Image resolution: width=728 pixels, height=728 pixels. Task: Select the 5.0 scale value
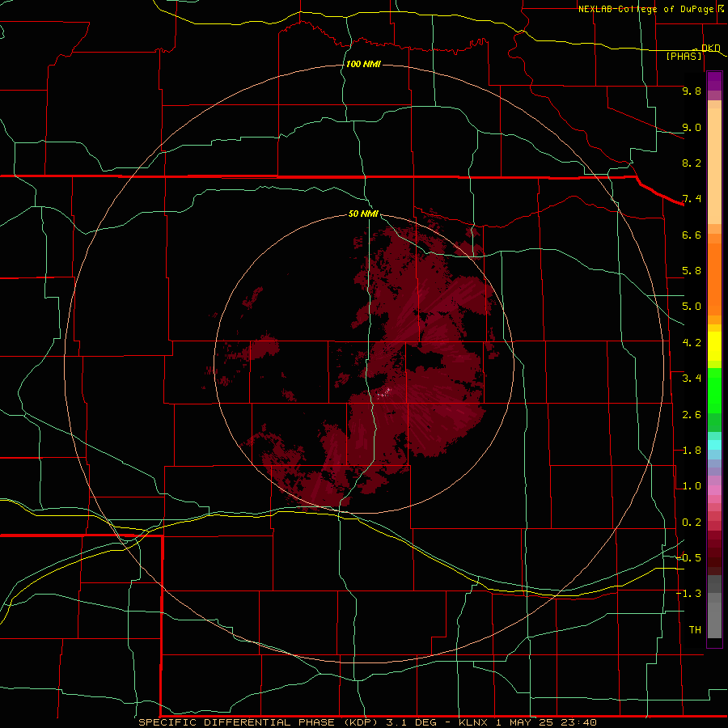point(692,307)
